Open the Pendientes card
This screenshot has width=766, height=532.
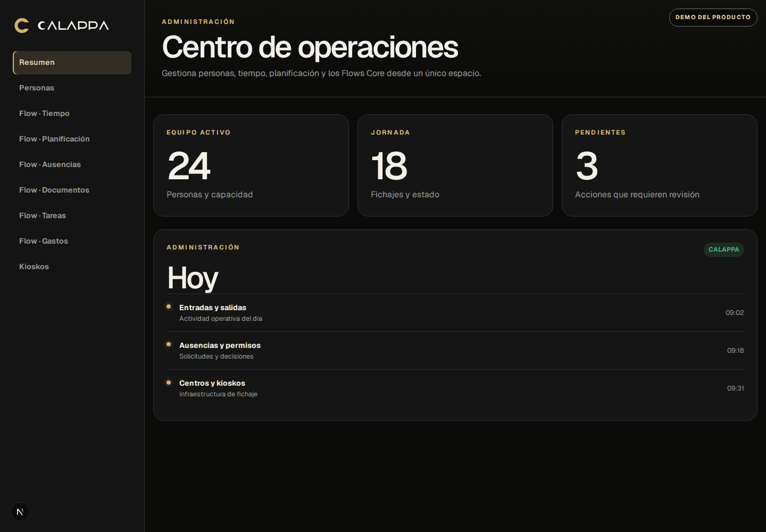pyautogui.click(x=660, y=165)
